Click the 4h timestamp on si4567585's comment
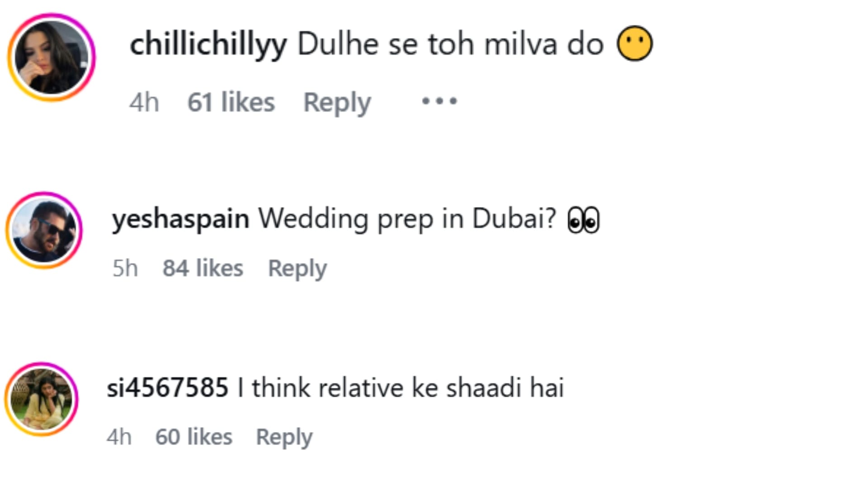The height and width of the screenshot is (488, 868). coord(119,437)
